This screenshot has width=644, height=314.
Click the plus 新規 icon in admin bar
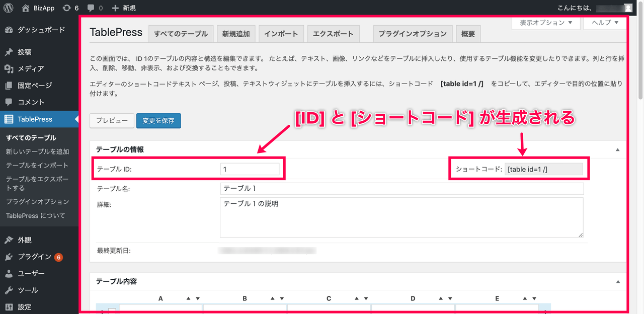click(x=115, y=8)
